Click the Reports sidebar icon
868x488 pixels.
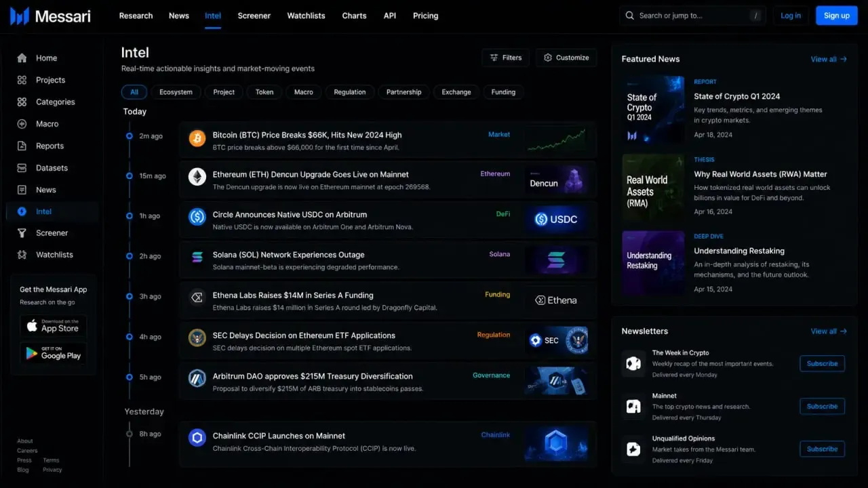22,146
